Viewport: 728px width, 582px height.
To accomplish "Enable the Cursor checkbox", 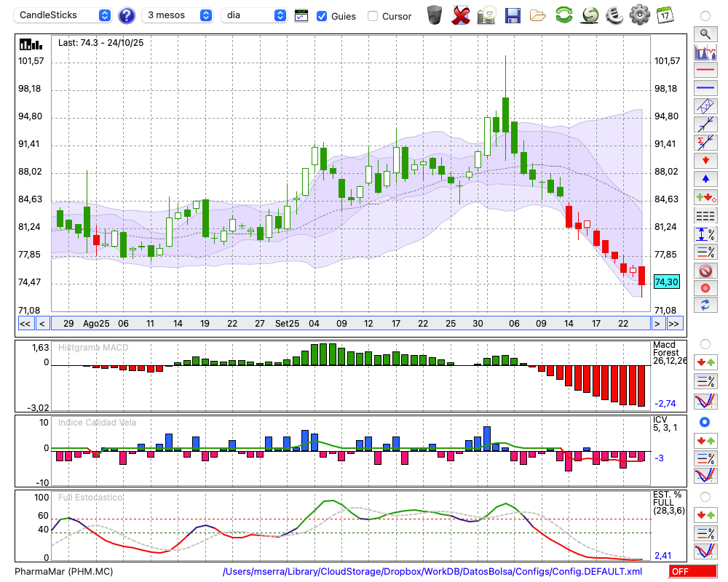I will pos(373,16).
